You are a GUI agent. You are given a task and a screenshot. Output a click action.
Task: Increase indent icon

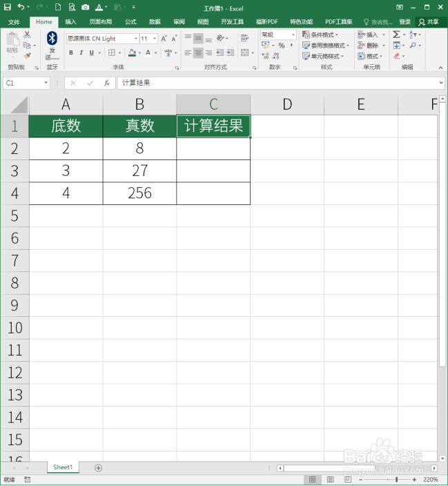coord(231,52)
